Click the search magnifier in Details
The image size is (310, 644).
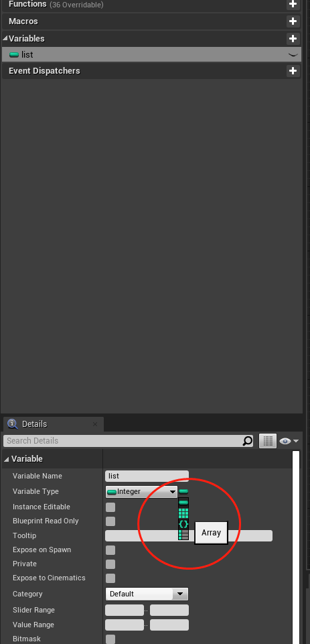click(x=248, y=441)
